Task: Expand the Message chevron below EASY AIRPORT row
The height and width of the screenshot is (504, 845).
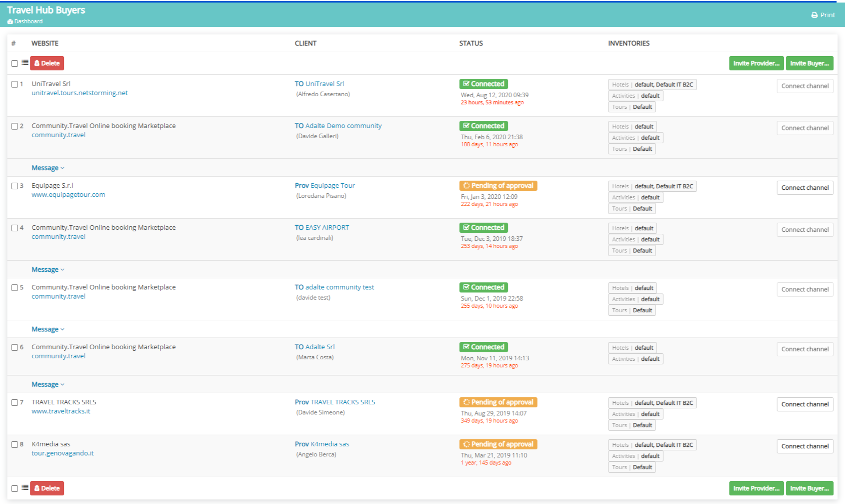Action: (46, 269)
